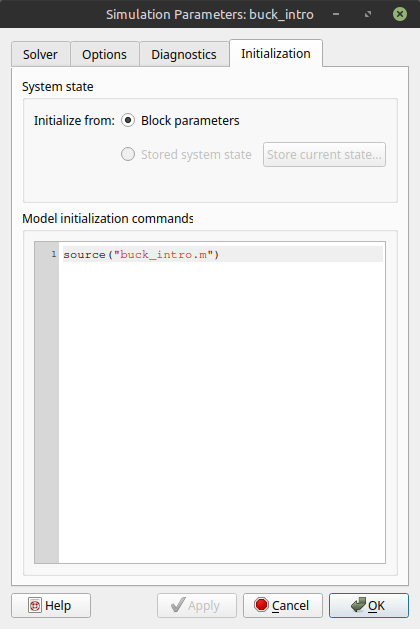Cancel the simulation parameters dialog

coord(283,605)
